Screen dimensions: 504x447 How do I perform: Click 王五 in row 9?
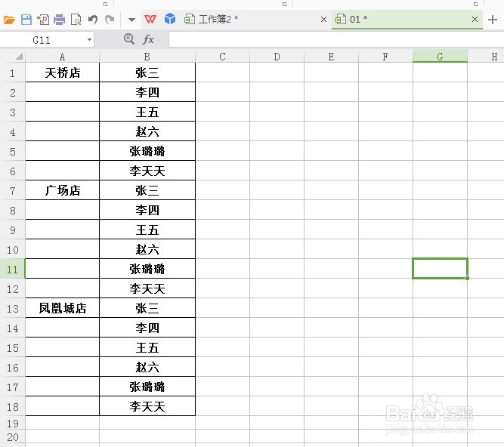[147, 230]
